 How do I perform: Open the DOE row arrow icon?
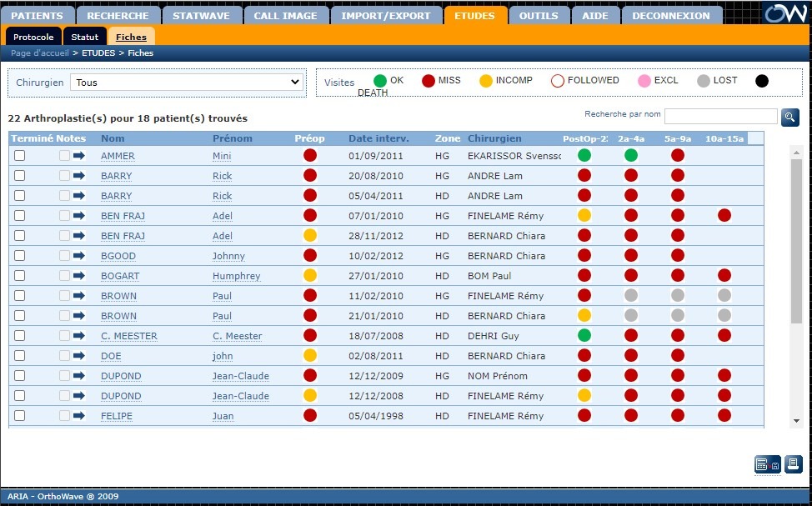(78, 356)
